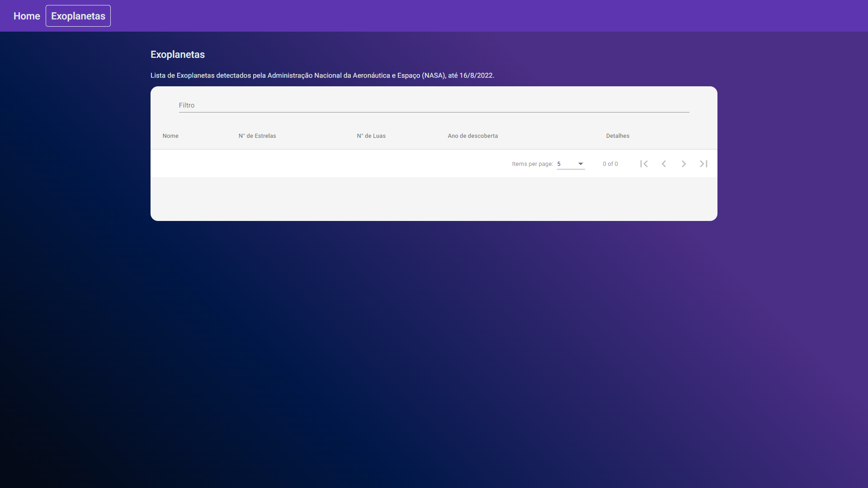Click the N° de Luas column header
This screenshot has height=488, width=868.
[x=371, y=136]
